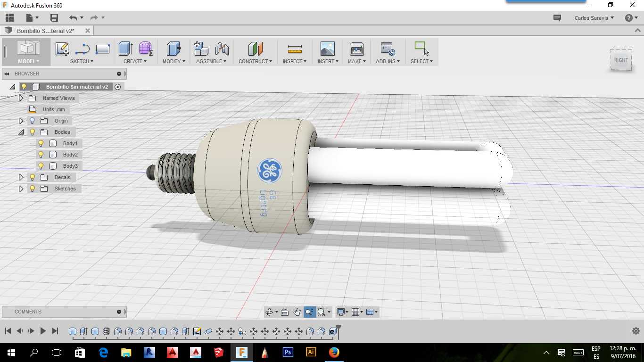The width and height of the screenshot is (644, 362).
Task: Click the New Component icon
Action: click(x=201, y=49)
